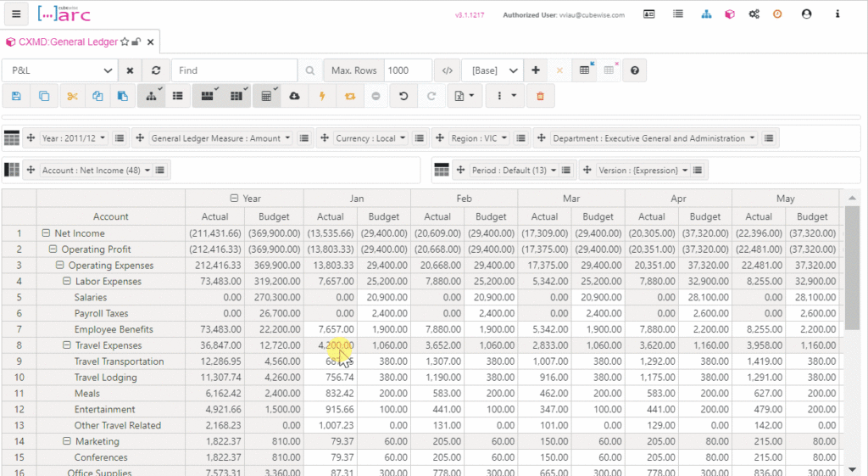Viewport: 868px width, 476px height.
Task: Click the red trash delete icon
Action: 540,96
